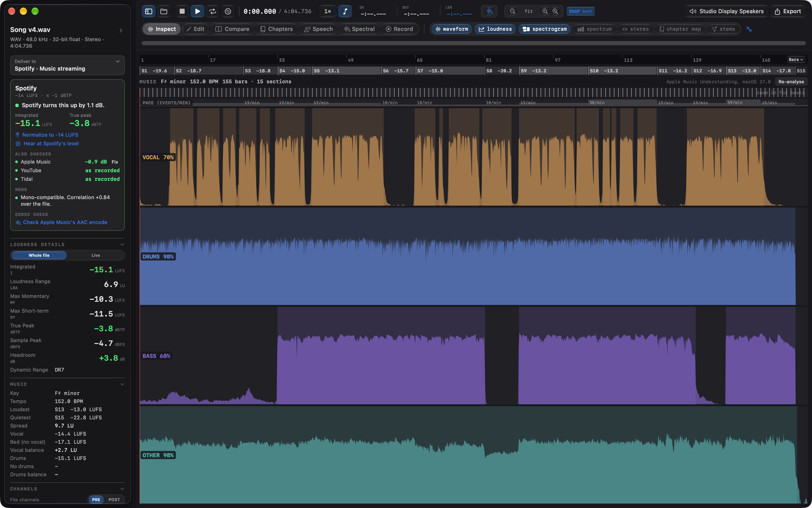Image resolution: width=812 pixels, height=508 pixels.
Task: Toggle the music note metronome icon
Action: tap(345, 11)
